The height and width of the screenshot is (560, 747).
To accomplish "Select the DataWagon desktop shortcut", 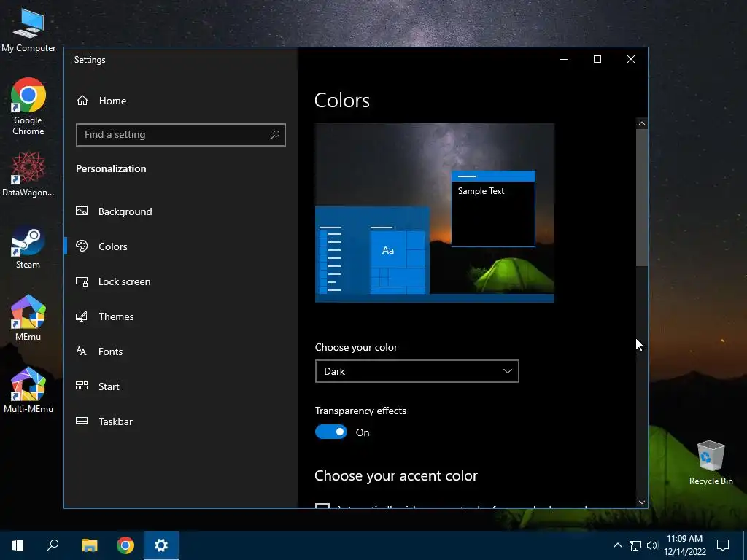I will (28, 174).
